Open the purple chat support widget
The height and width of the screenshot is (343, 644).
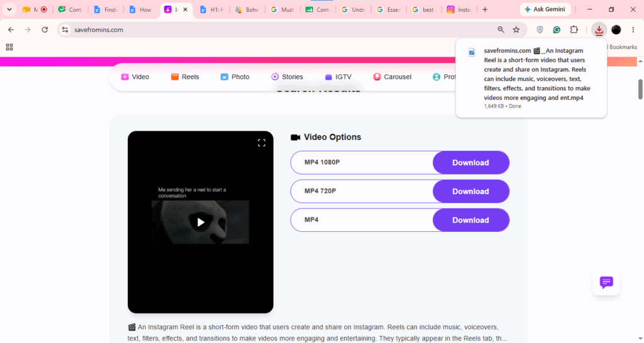pyautogui.click(x=606, y=282)
